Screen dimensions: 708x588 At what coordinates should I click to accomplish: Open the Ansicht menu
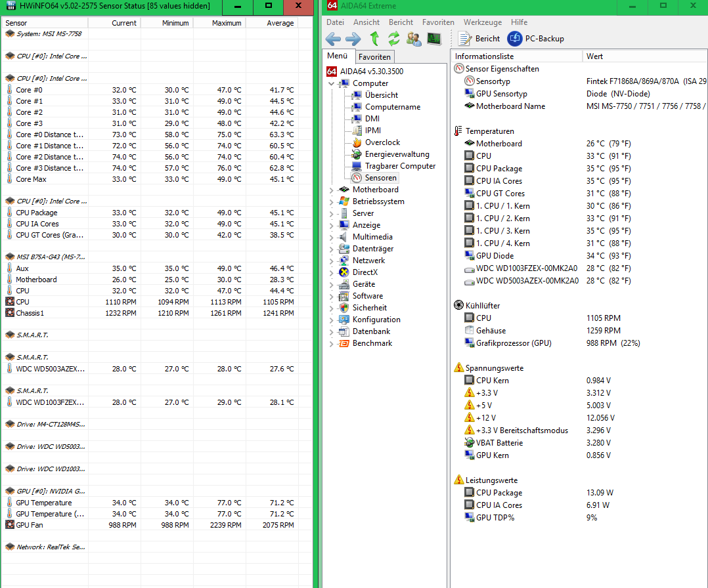(x=366, y=22)
